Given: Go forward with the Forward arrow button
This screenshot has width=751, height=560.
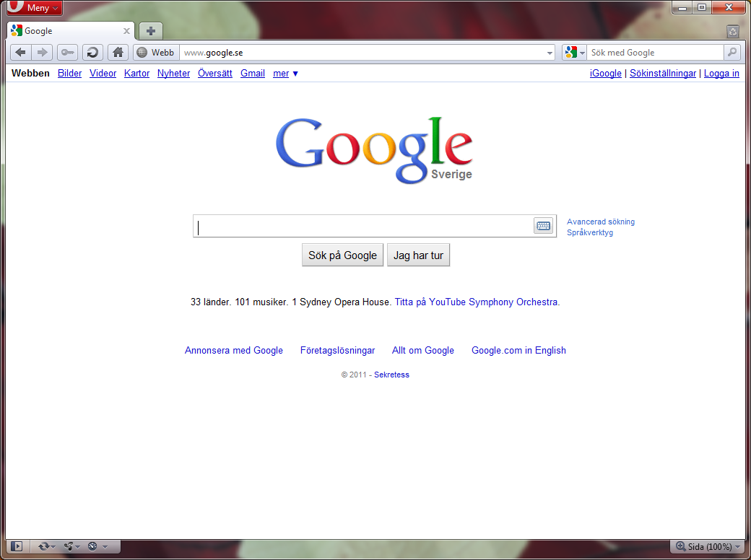Looking at the screenshot, I should point(42,52).
